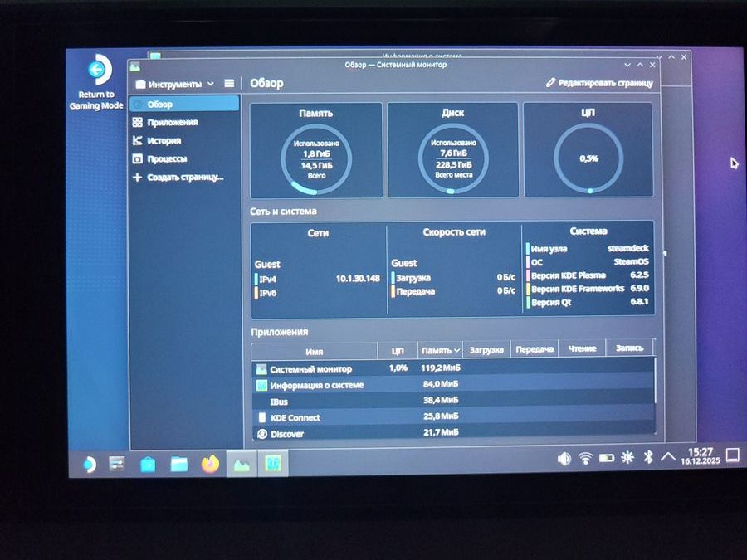This screenshot has height=560, width=747.
Task: Open Firefox from the taskbar
Action: click(x=210, y=464)
